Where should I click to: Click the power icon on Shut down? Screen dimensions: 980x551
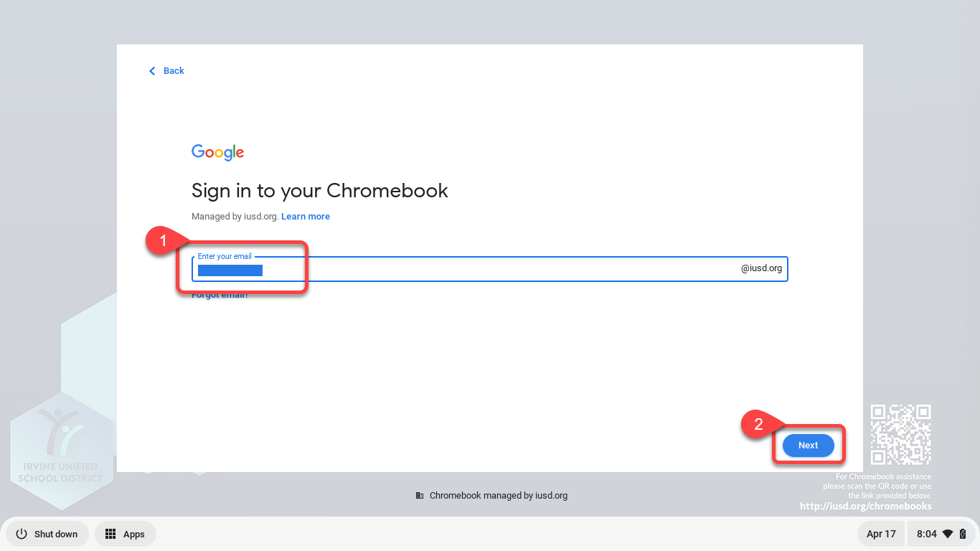[x=22, y=534]
